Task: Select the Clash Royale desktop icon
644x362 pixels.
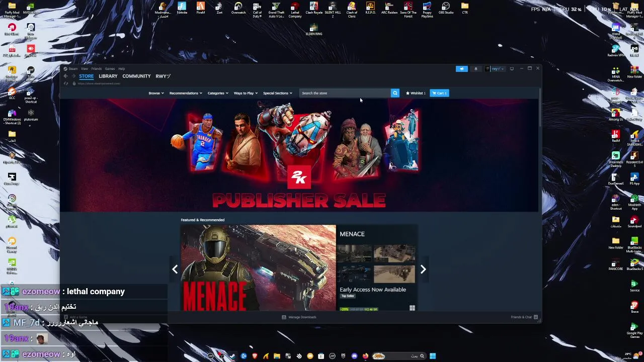Action: pos(314,9)
